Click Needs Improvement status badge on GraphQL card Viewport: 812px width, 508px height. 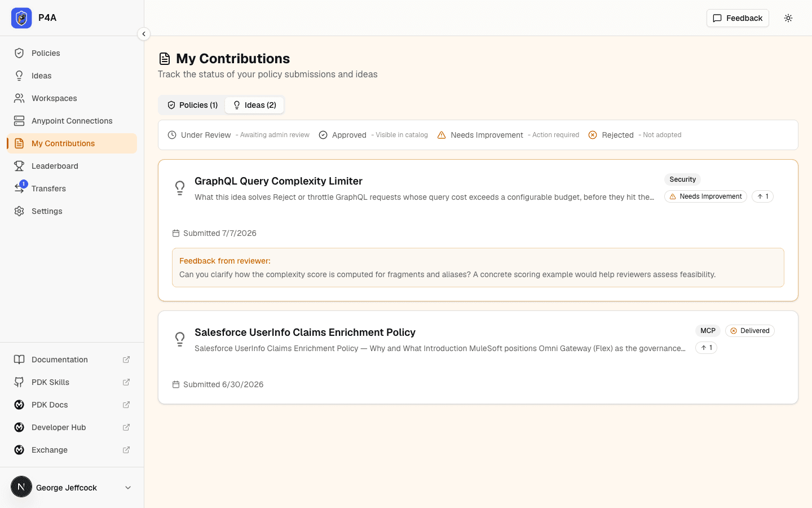(x=705, y=196)
